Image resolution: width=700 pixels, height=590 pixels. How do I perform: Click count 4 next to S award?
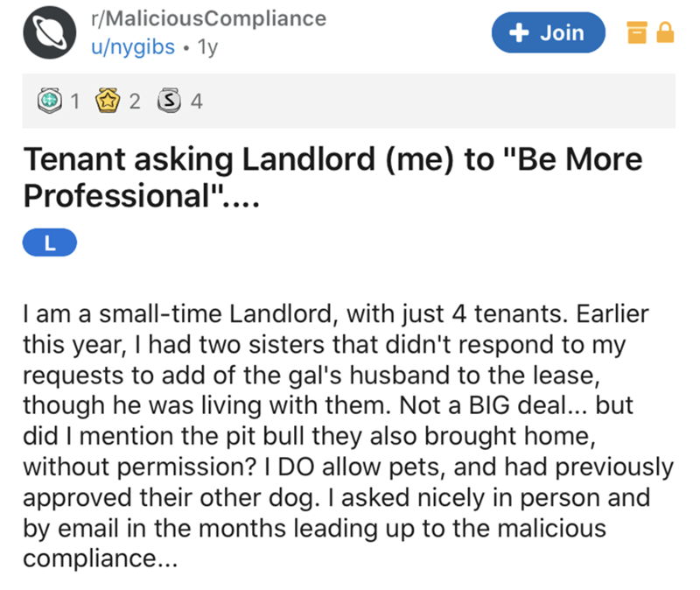tap(195, 102)
